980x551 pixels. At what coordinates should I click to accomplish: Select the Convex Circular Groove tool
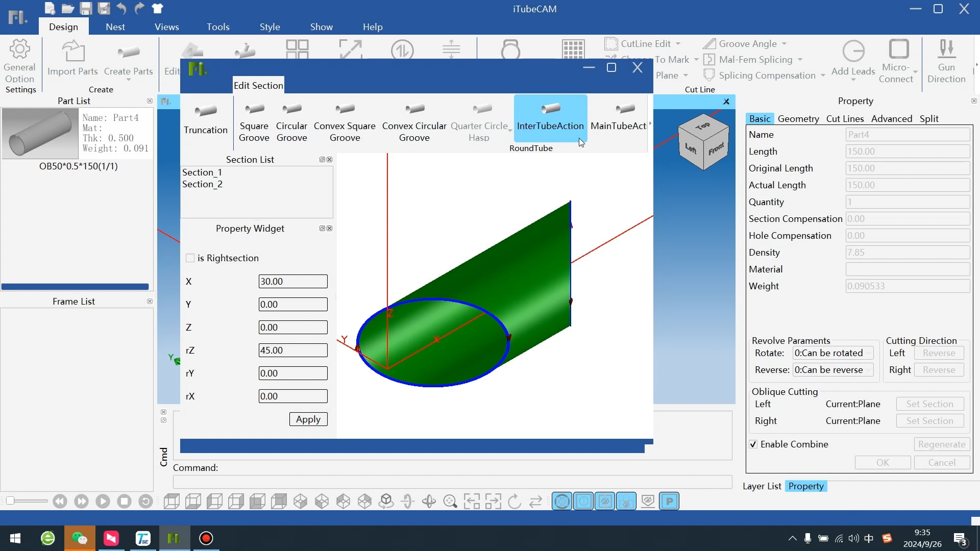(414, 122)
